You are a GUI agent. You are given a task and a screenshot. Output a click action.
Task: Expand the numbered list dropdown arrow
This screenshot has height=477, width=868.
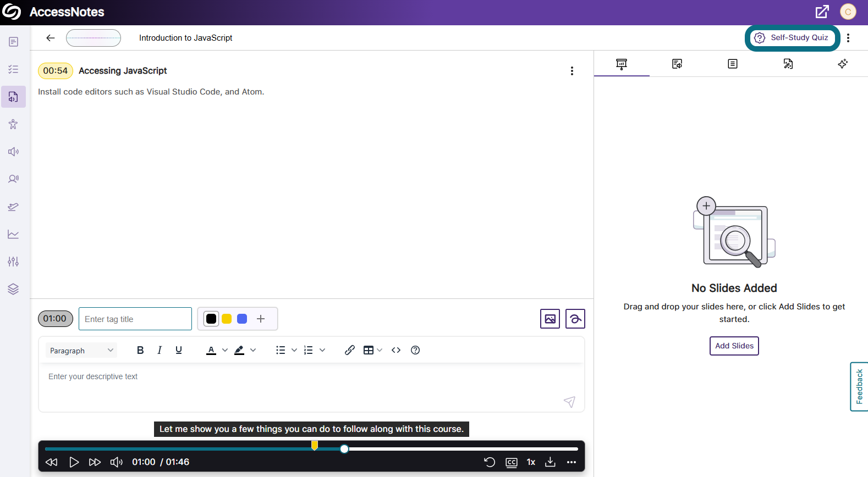pyautogui.click(x=322, y=350)
